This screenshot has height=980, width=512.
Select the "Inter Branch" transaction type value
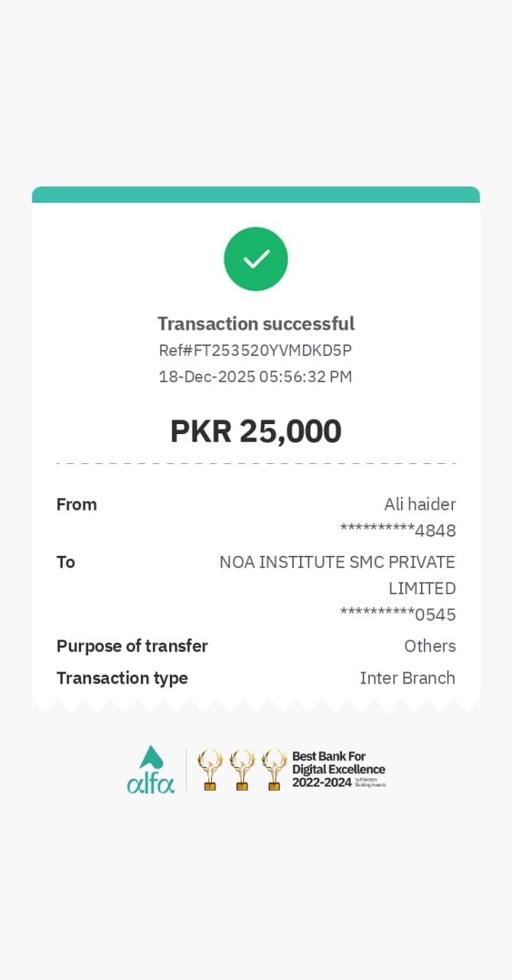coord(407,678)
